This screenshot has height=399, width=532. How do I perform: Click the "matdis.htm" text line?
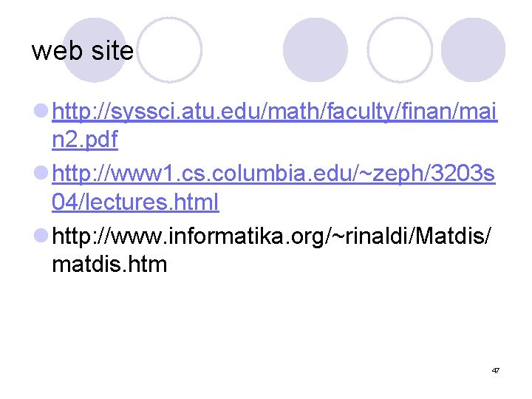click(109, 265)
